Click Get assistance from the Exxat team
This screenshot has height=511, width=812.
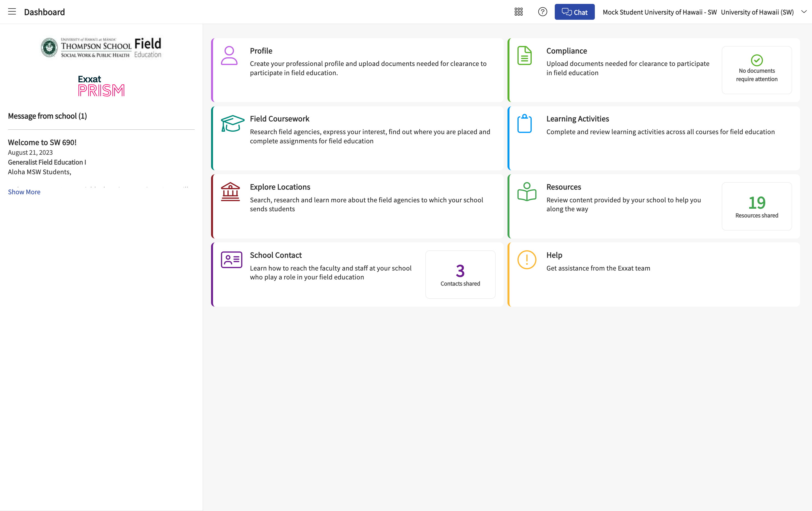coord(598,268)
